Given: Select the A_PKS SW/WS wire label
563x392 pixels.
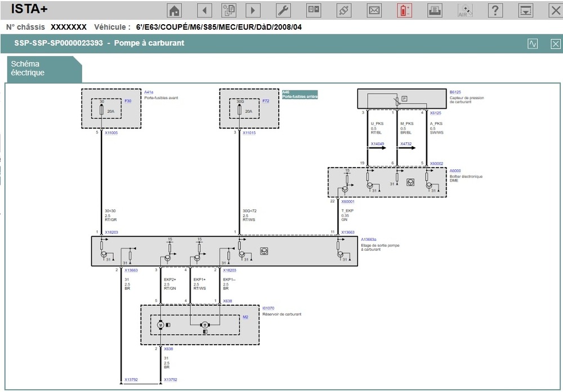Looking at the screenshot, I should 437,128.
